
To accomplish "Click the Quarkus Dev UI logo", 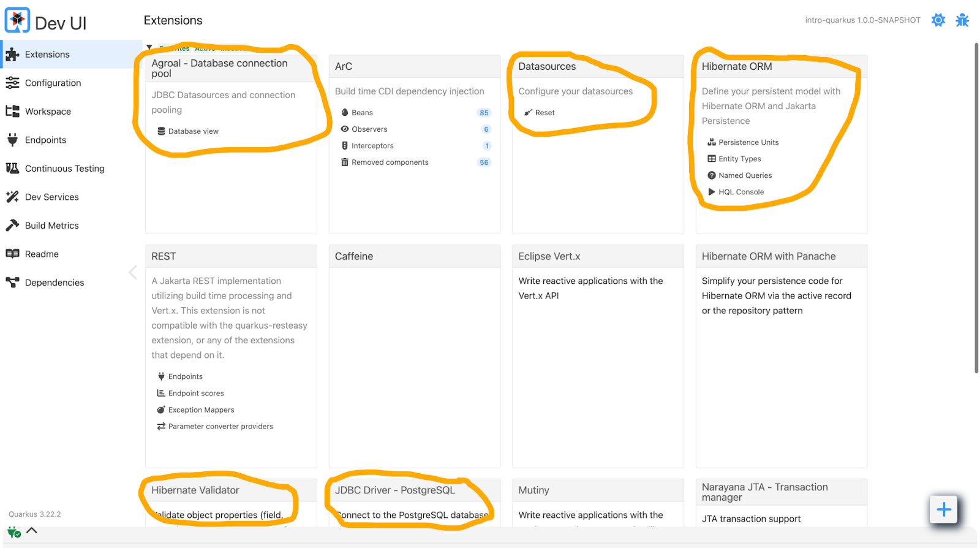I will click(x=17, y=21).
